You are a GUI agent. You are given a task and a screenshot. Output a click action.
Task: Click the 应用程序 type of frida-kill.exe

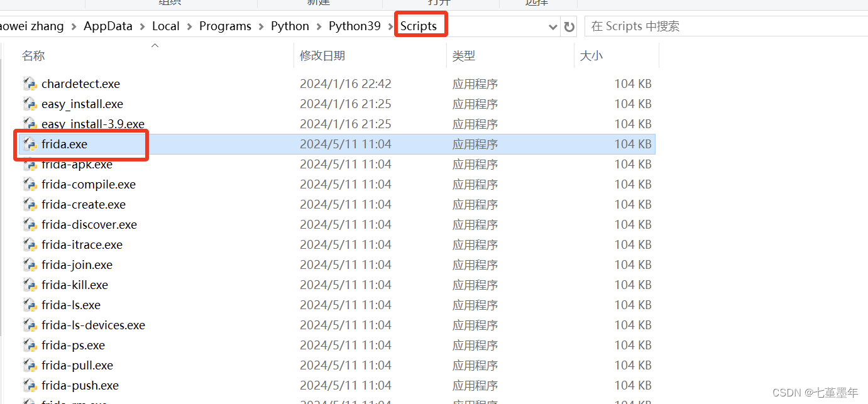(x=475, y=285)
